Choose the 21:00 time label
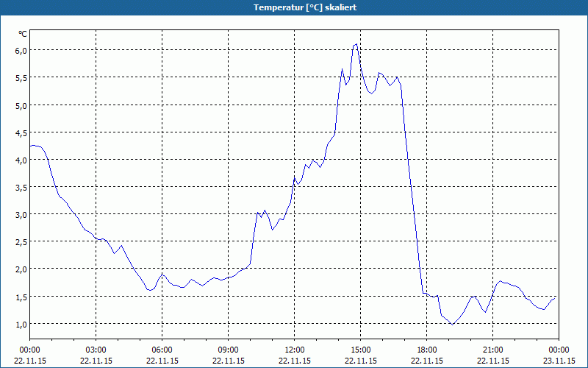588x368 pixels. (x=492, y=350)
